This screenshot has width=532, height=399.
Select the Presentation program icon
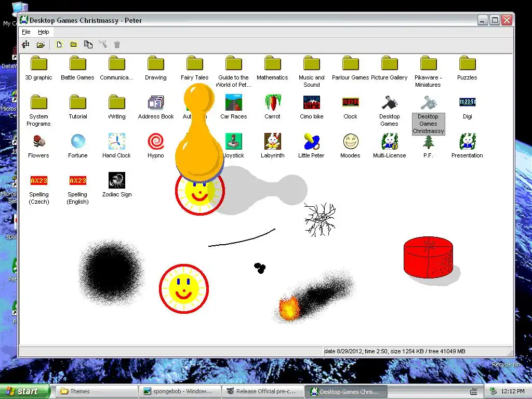[467, 141]
